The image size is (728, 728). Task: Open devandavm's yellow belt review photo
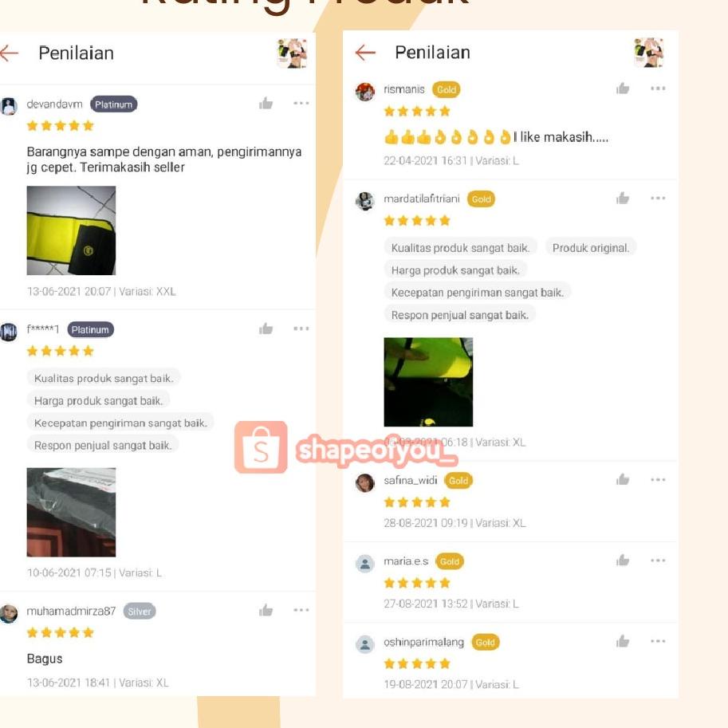71,230
